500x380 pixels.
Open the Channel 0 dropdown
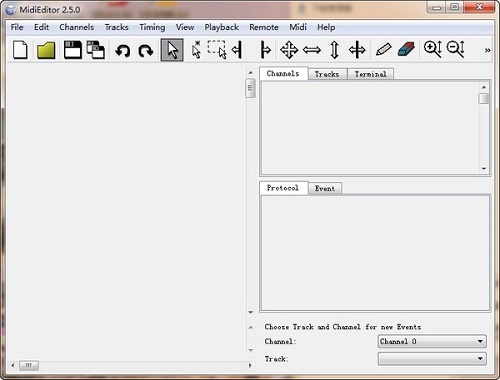[432, 341]
